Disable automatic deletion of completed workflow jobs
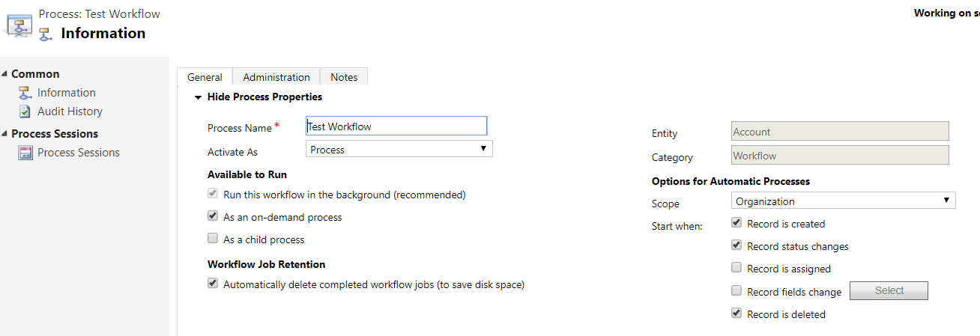 [x=213, y=284]
